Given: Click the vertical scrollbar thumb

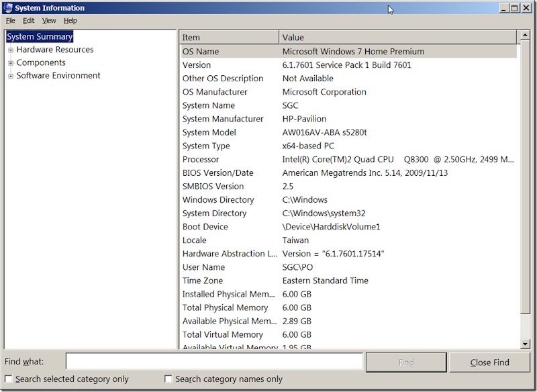Looking at the screenshot, I should tap(525, 177).
